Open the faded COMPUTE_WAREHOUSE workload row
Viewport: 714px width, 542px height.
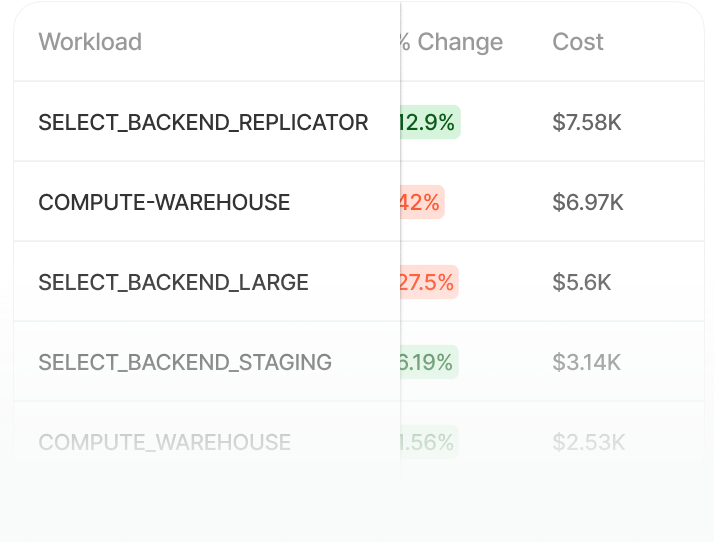point(164,442)
